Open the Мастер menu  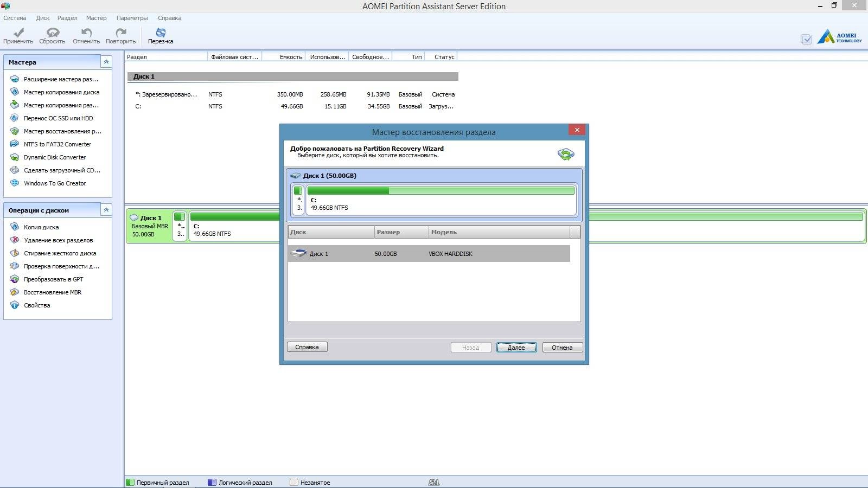(x=97, y=18)
